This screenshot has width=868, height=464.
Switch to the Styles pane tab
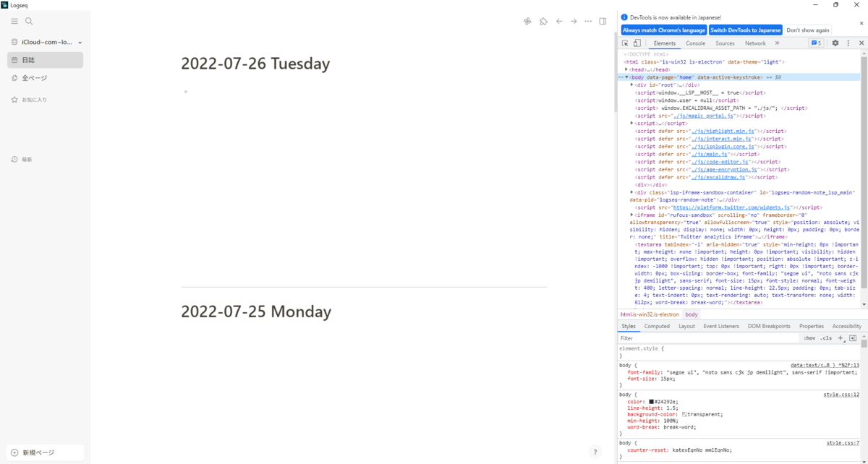[629, 326]
